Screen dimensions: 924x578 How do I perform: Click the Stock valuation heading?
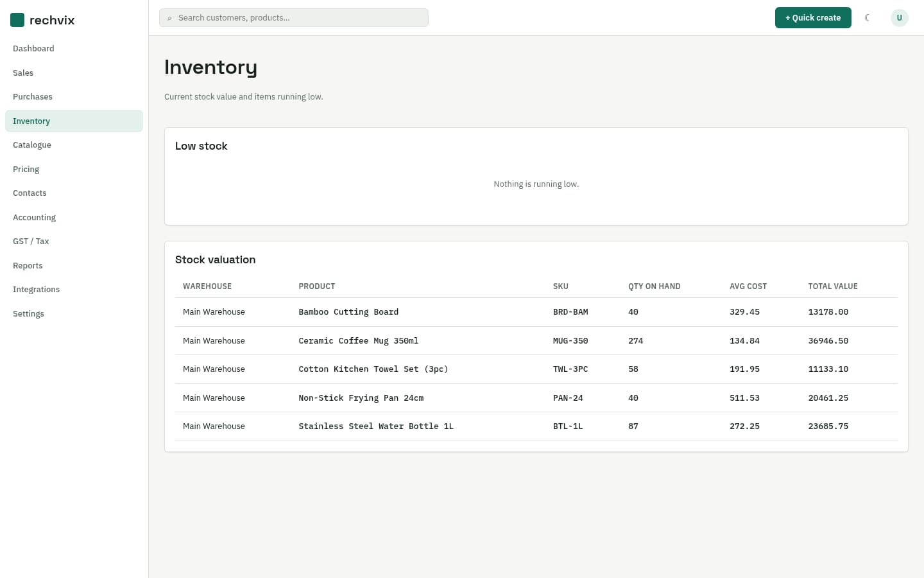(216, 260)
